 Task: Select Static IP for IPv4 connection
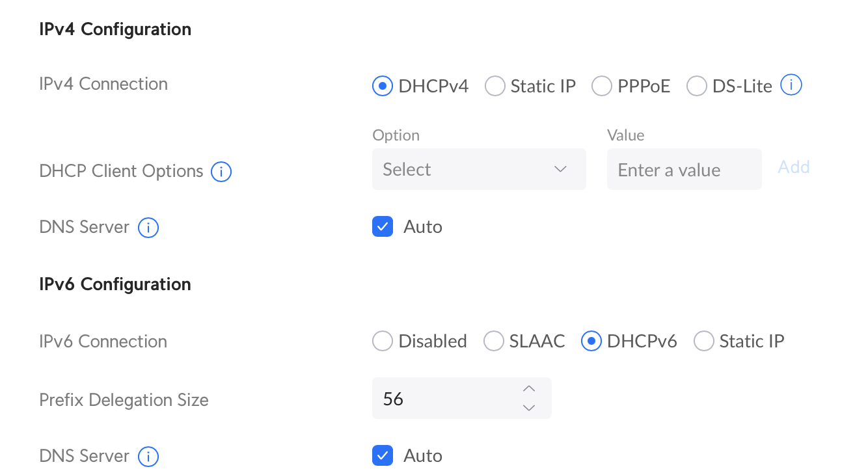495,86
